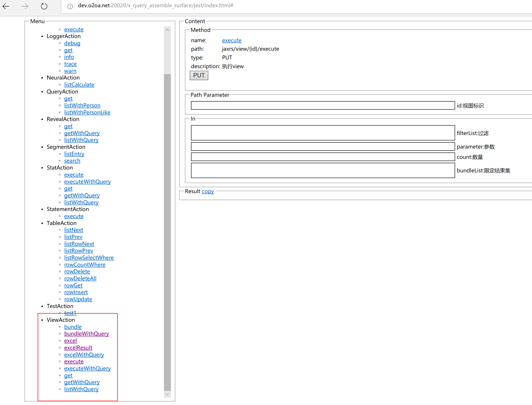Image resolution: width=532 pixels, height=405 pixels.
Task: Focus the id path parameter field
Action: tap(323, 106)
